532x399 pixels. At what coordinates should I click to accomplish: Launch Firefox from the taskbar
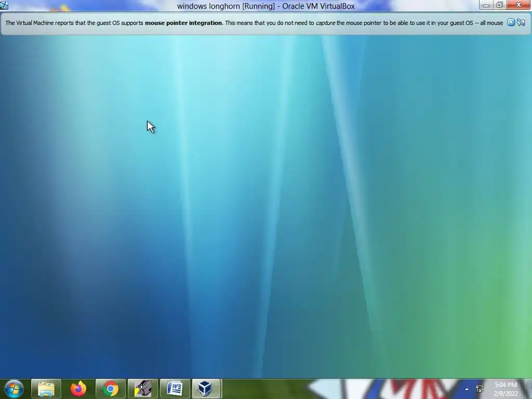78,389
